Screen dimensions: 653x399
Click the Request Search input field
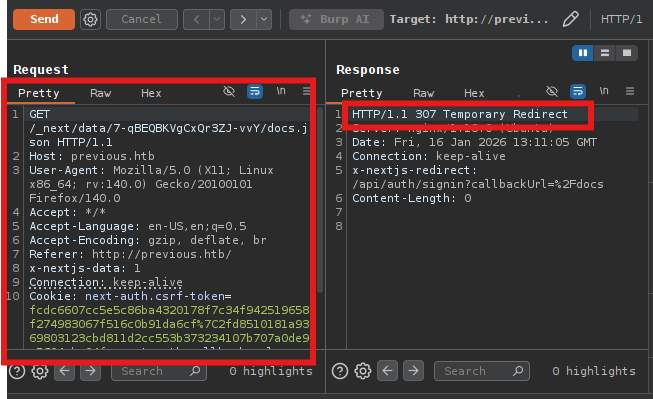point(159,371)
